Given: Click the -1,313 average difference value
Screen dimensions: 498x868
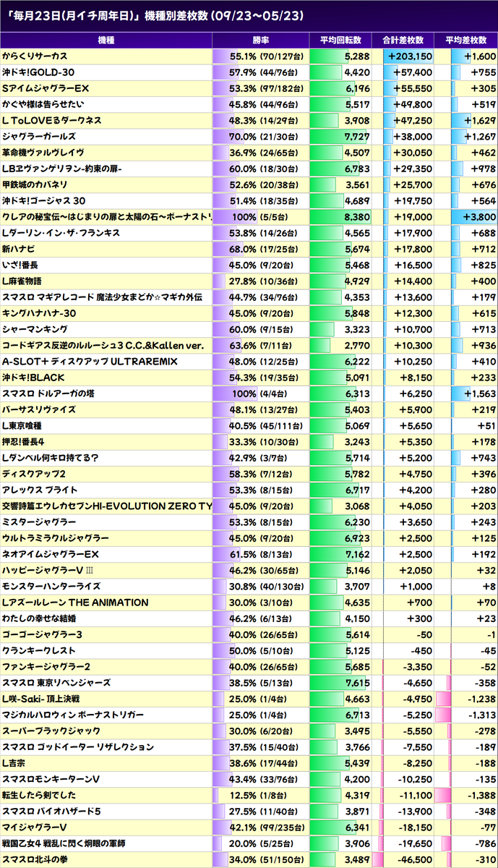Looking at the screenshot, I should [481, 714].
